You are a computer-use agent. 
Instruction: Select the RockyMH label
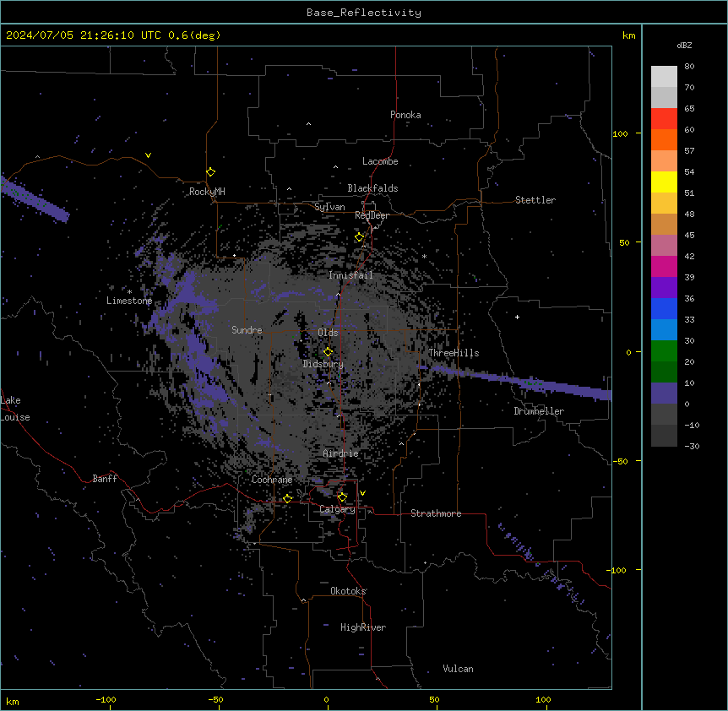coord(207,192)
